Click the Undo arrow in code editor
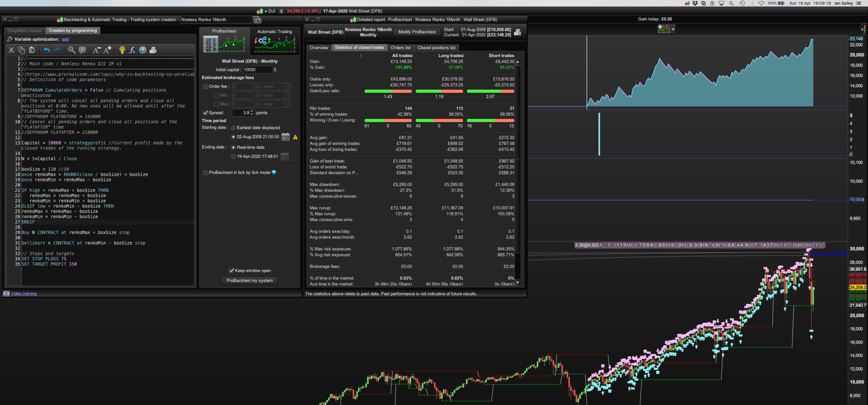Screen dimensions: 868x405 pyautogui.click(x=47, y=50)
